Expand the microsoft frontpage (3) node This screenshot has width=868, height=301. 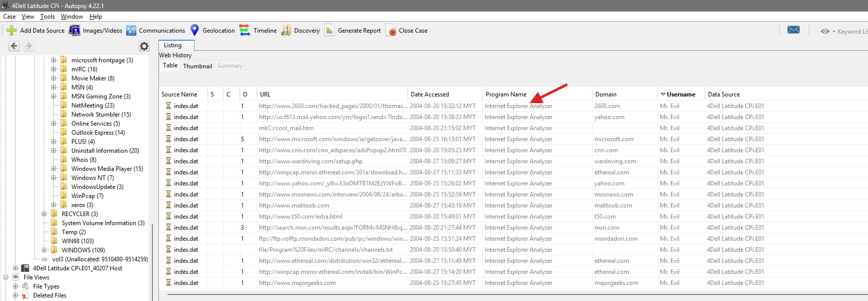pos(53,60)
